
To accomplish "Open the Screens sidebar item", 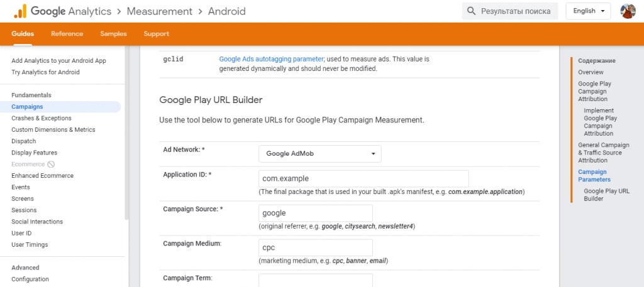I will pyautogui.click(x=23, y=198).
